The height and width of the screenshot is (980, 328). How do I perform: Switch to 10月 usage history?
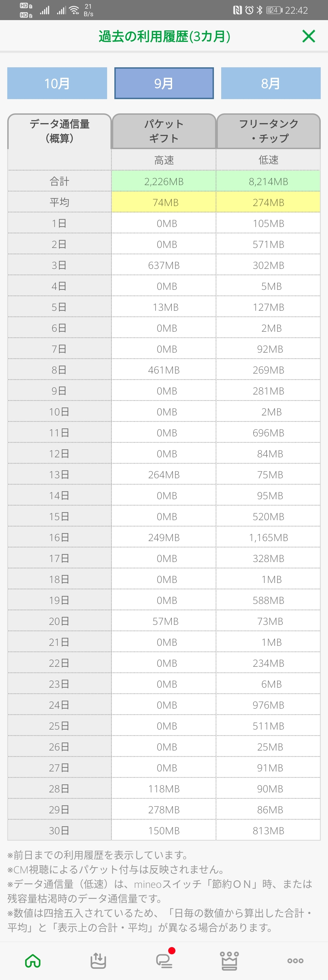pos(57,83)
